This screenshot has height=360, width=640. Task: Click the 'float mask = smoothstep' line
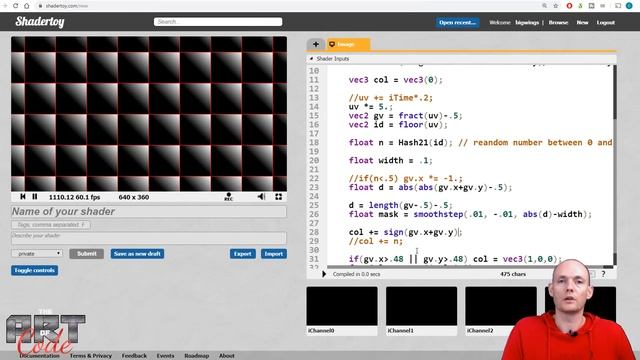click(470, 214)
